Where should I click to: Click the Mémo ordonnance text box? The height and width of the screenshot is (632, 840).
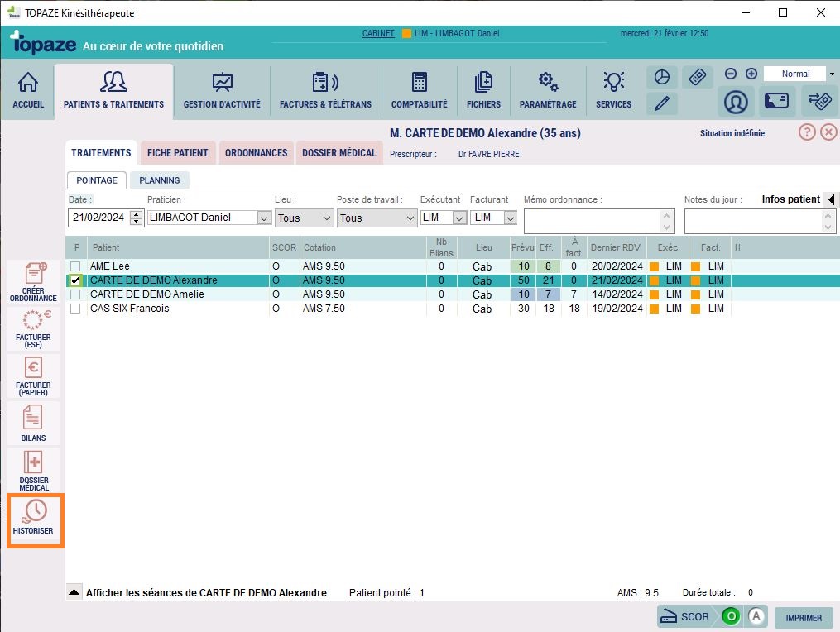pos(599,221)
